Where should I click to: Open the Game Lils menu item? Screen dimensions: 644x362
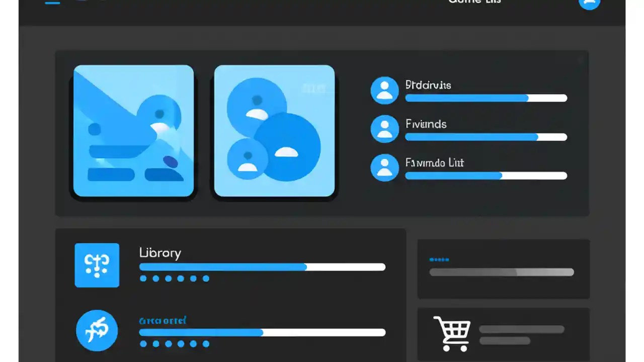tap(474, 3)
